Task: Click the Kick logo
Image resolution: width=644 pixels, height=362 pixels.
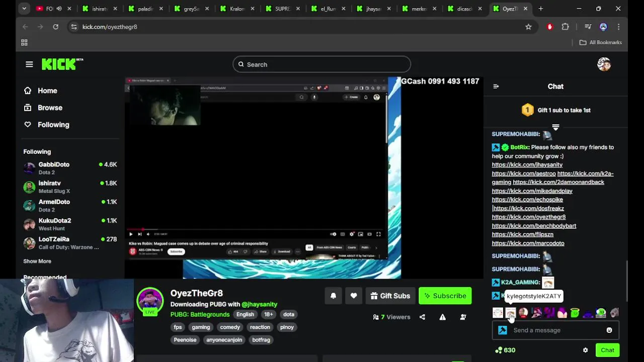Action: [x=62, y=64]
